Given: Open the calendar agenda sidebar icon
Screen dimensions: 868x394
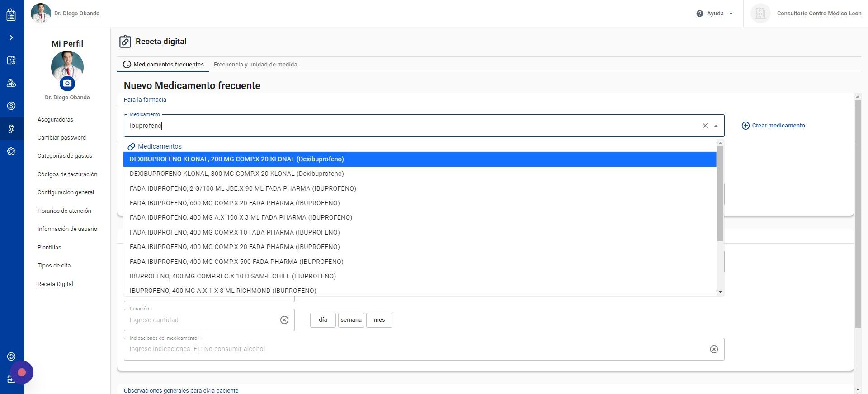Looking at the screenshot, I should [11, 60].
